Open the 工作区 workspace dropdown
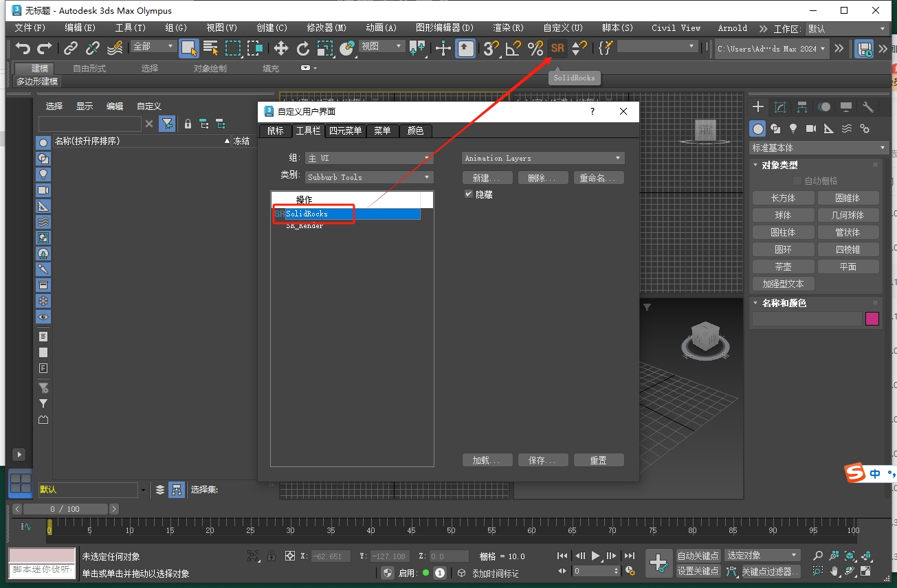 [x=848, y=29]
